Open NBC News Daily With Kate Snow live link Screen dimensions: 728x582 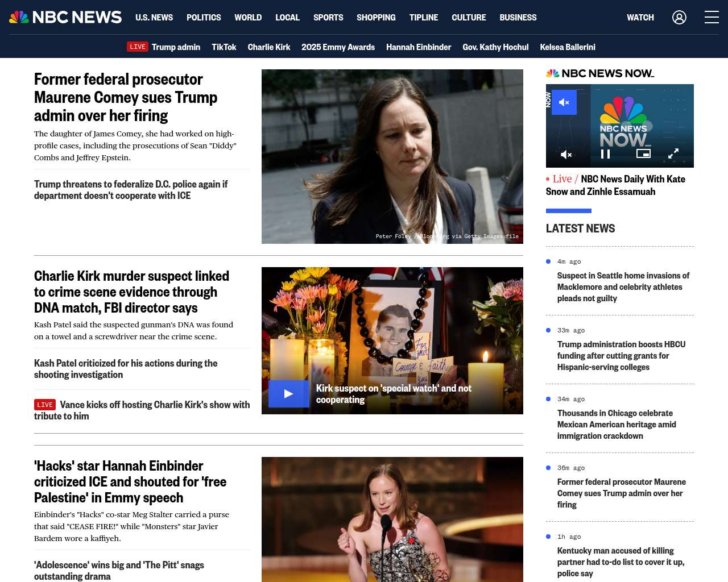[615, 185]
